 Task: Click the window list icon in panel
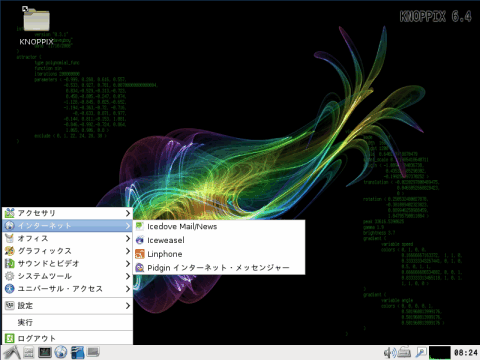77,352
